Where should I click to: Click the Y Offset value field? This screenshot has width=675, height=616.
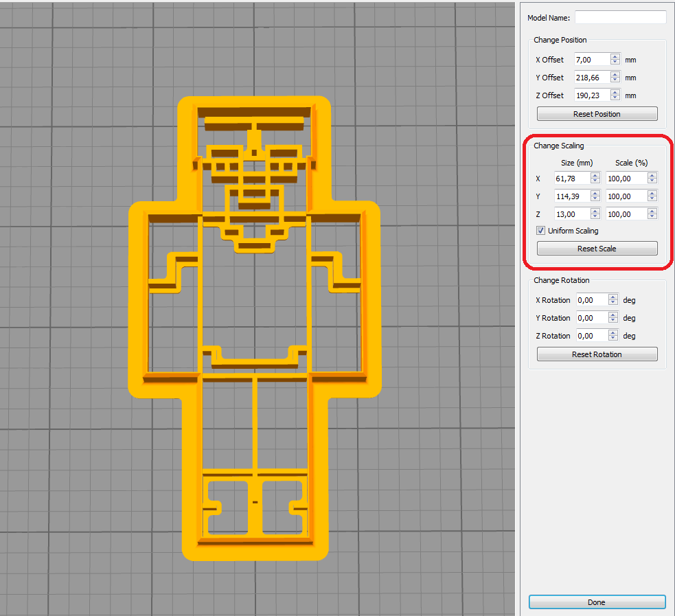coord(593,78)
